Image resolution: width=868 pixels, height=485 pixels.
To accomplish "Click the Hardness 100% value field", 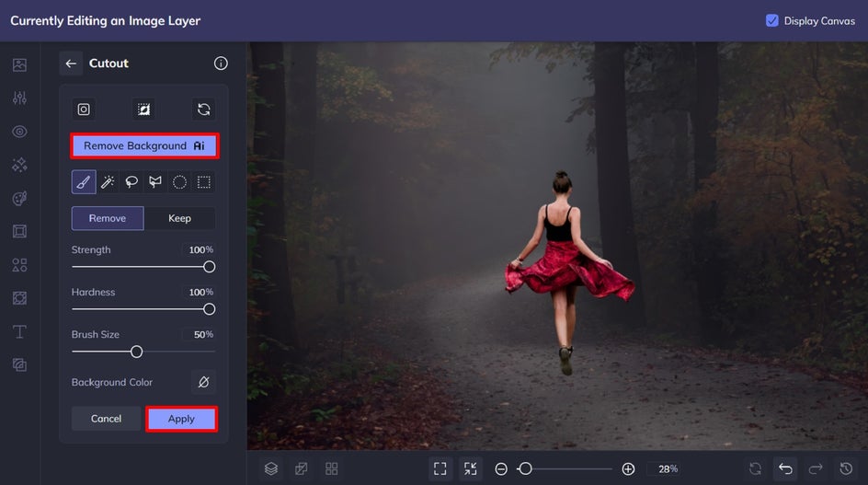I will coord(200,292).
